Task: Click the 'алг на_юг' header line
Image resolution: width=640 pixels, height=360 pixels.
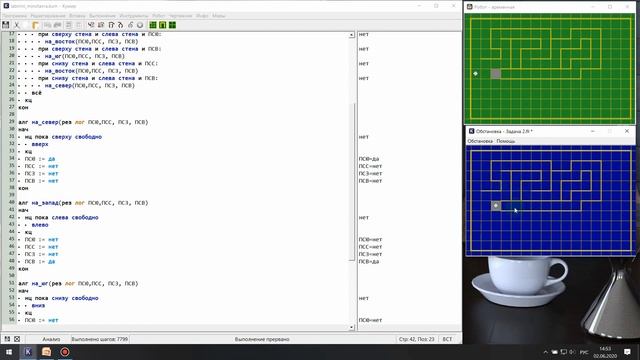Action: tap(78, 283)
